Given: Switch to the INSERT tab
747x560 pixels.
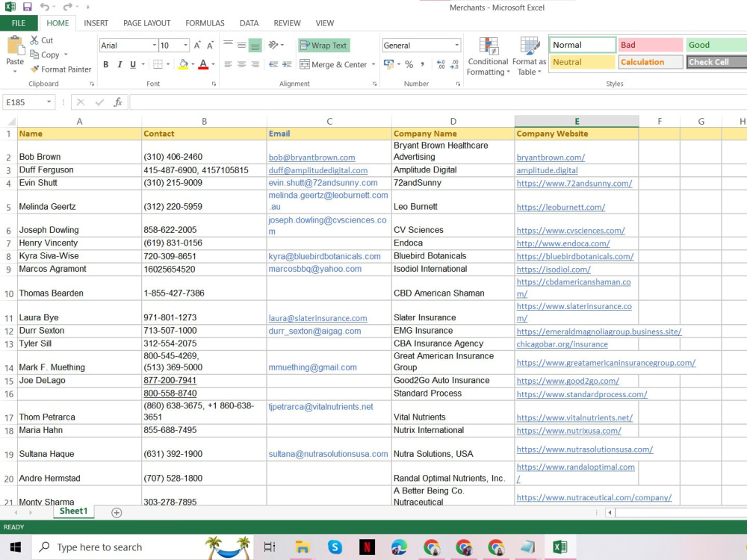Looking at the screenshot, I should [x=96, y=23].
